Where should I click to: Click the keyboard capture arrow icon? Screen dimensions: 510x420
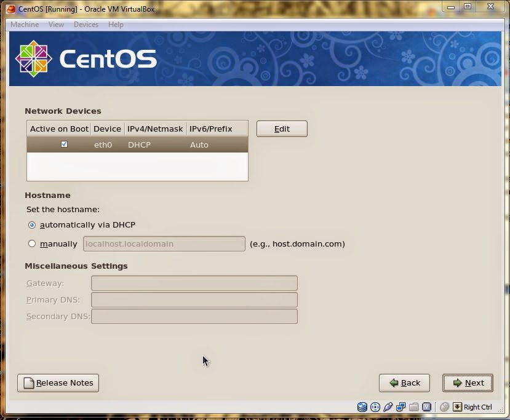click(x=457, y=407)
